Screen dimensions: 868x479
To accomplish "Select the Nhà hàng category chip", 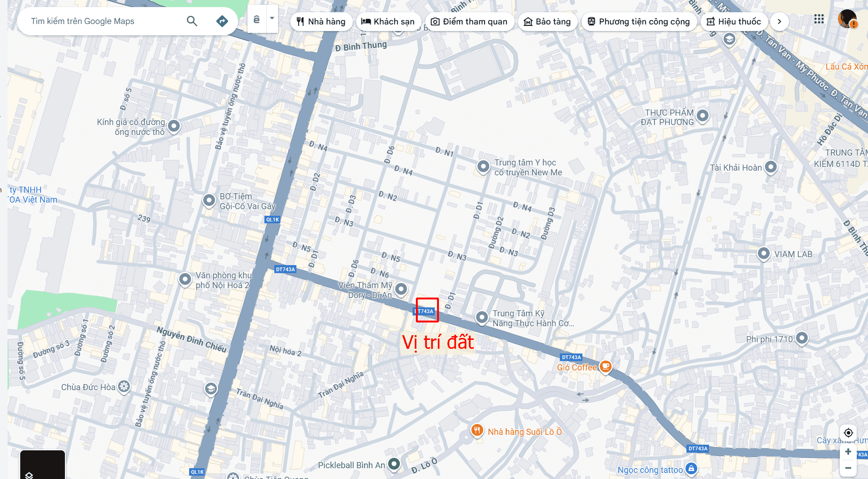I will click(x=321, y=22).
